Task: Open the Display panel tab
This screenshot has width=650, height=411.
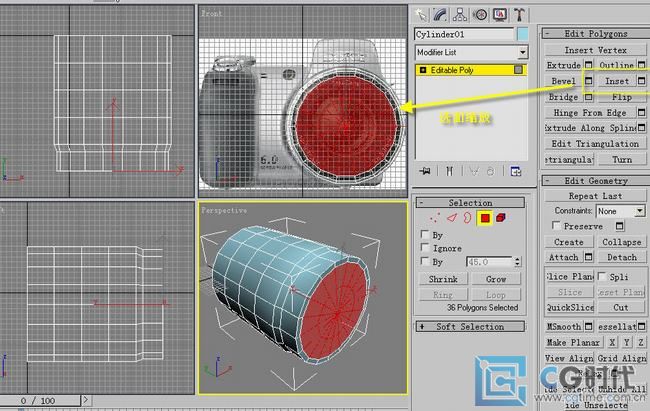Action: [x=500, y=15]
